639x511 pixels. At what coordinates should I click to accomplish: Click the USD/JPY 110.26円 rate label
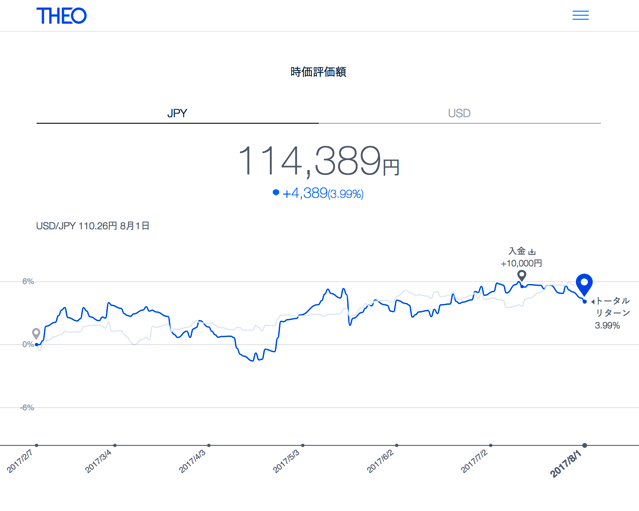[93, 226]
